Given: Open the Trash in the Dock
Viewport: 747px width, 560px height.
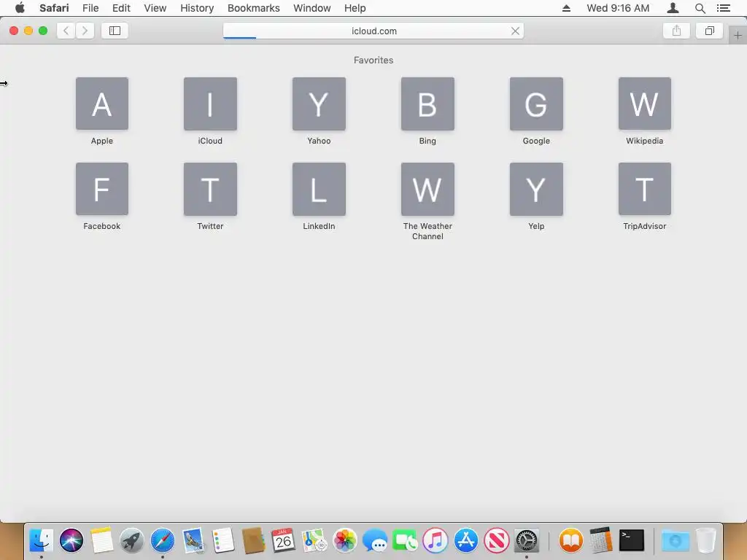Looking at the screenshot, I should (706, 540).
